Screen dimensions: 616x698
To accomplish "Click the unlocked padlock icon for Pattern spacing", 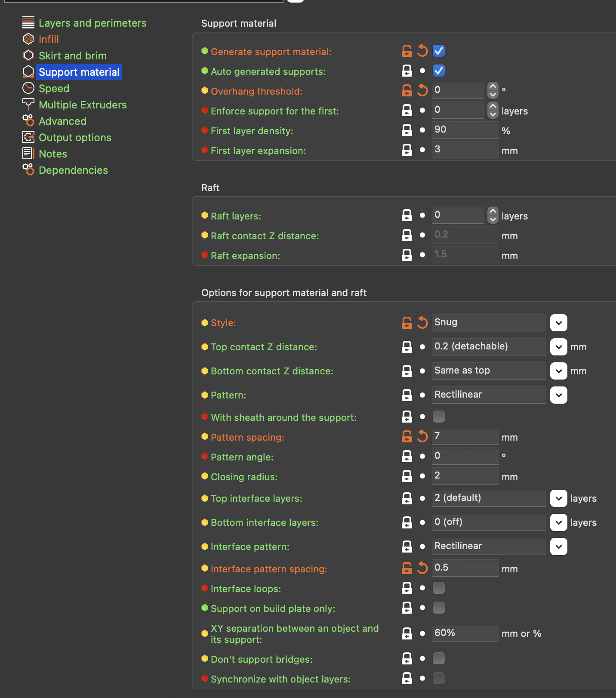I will pyautogui.click(x=407, y=437).
